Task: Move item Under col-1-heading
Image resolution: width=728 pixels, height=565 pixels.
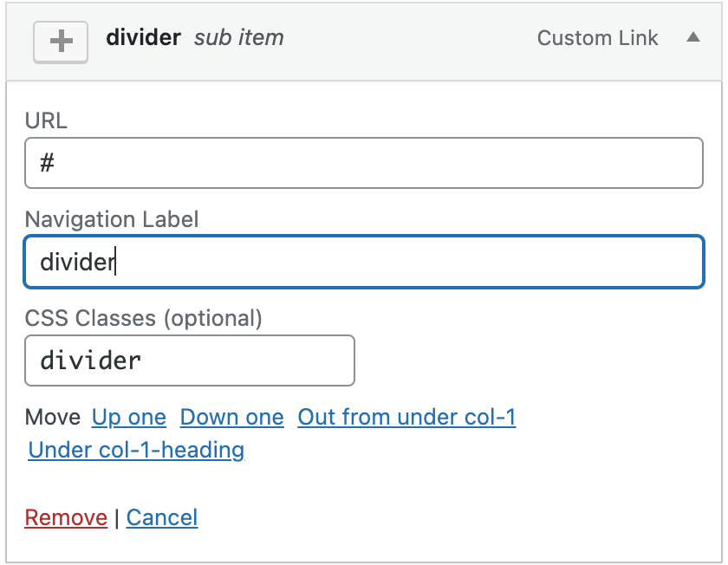Action: (x=136, y=451)
